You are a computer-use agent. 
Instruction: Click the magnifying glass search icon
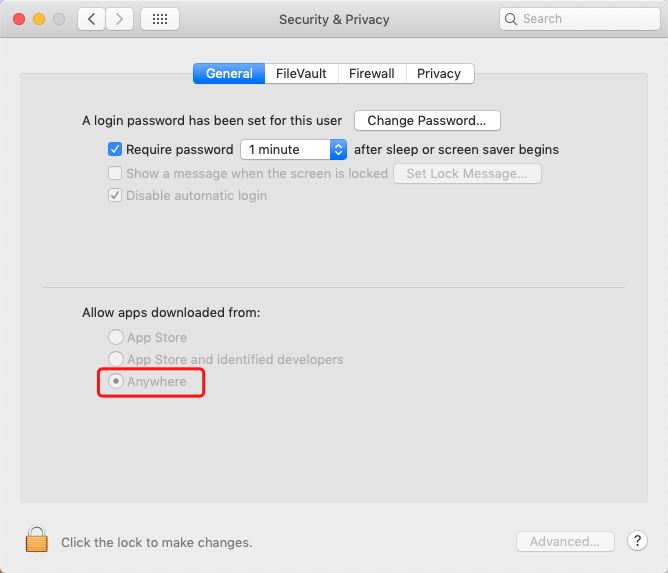point(512,19)
